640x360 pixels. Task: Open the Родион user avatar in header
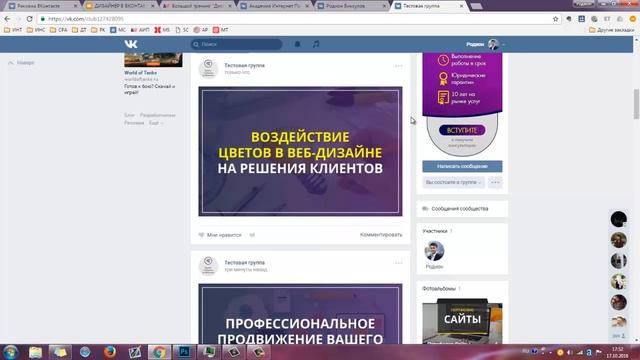click(x=493, y=44)
